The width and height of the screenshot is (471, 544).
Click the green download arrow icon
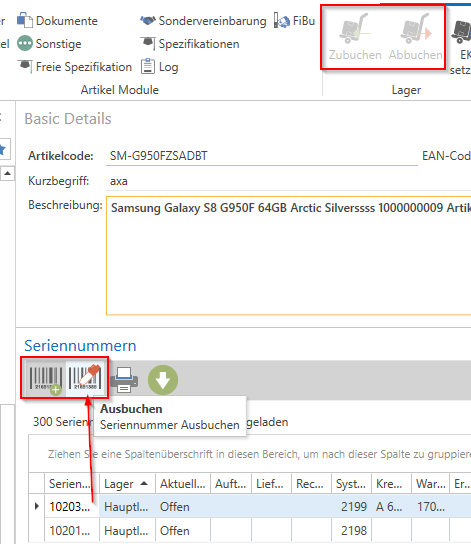click(x=163, y=380)
